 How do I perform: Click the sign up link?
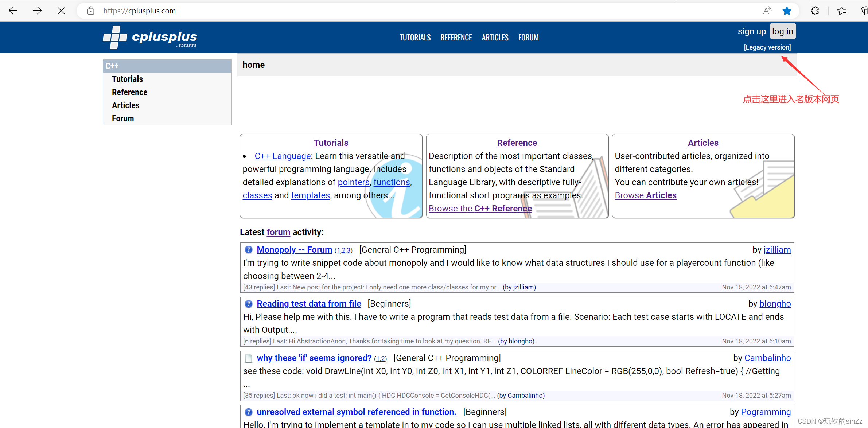click(752, 31)
